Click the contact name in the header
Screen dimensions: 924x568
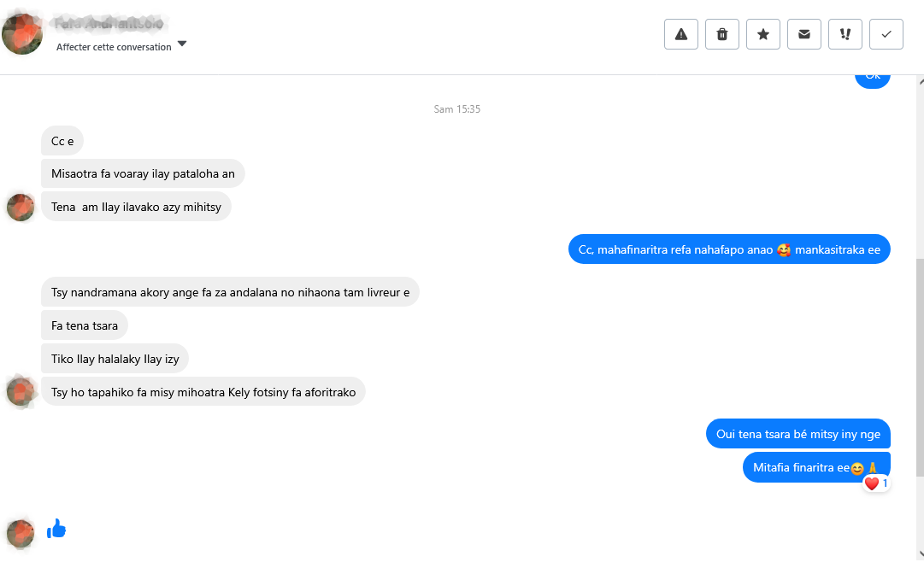coord(109,22)
